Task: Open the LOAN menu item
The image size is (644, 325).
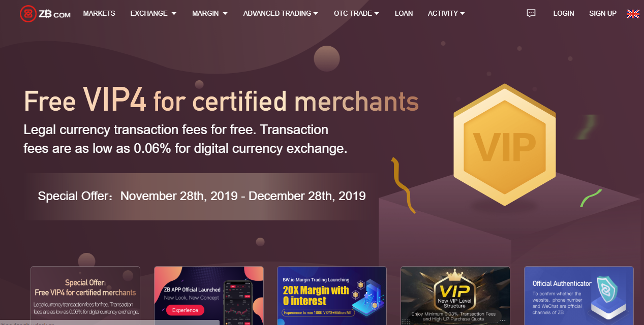Action: (404, 13)
